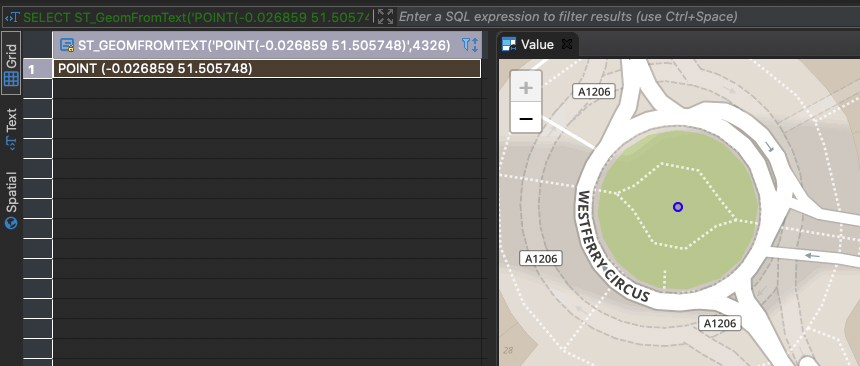Close the Value panel tab
The width and height of the screenshot is (860, 366).
(x=567, y=44)
